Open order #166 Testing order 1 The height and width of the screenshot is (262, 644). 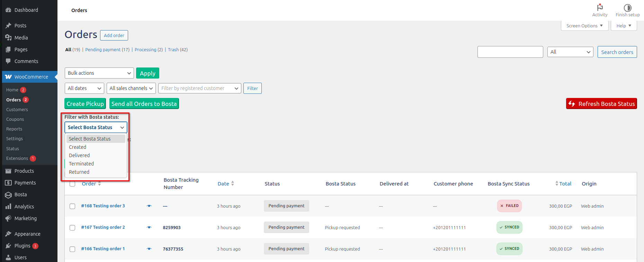(x=103, y=249)
